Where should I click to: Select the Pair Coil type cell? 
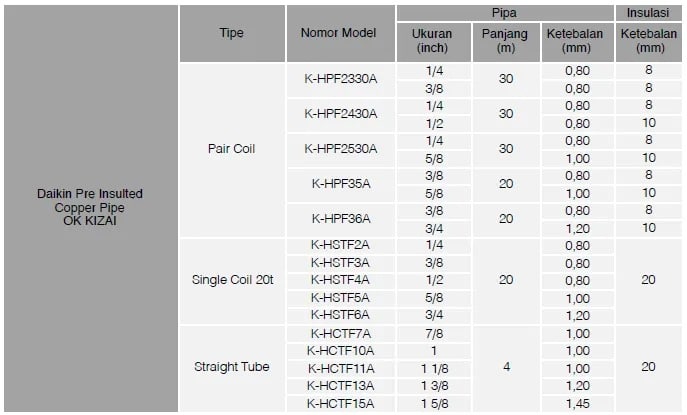coord(231,149)
